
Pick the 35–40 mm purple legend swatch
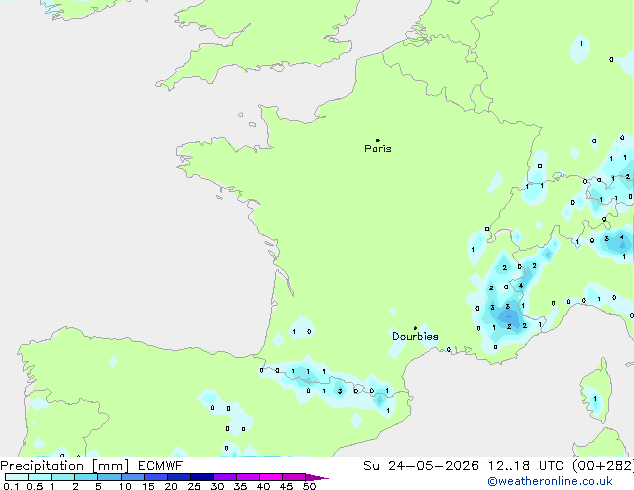(248, 477)
